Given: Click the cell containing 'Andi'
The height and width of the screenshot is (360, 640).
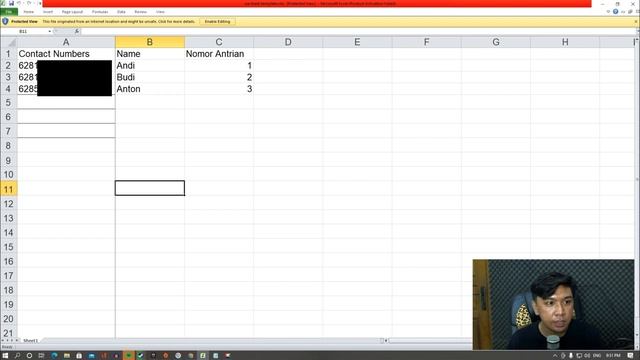Looking at the screenshot, I should 150,66.
